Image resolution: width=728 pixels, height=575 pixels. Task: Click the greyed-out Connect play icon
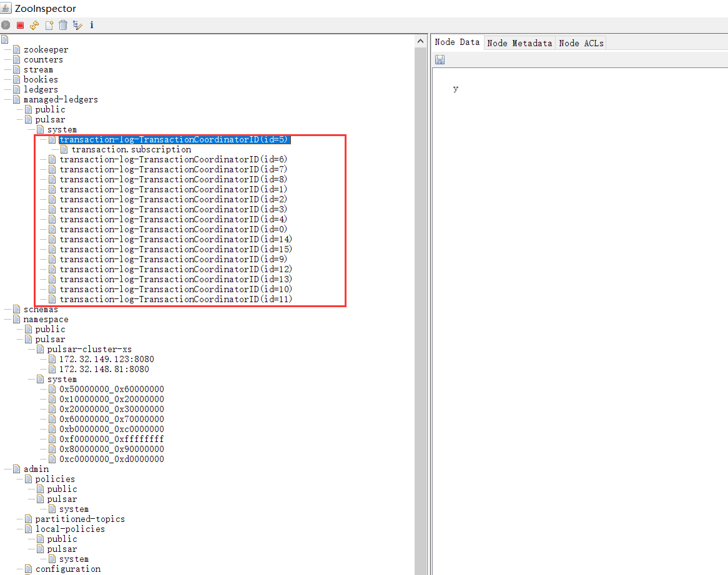tap(6, 25)
